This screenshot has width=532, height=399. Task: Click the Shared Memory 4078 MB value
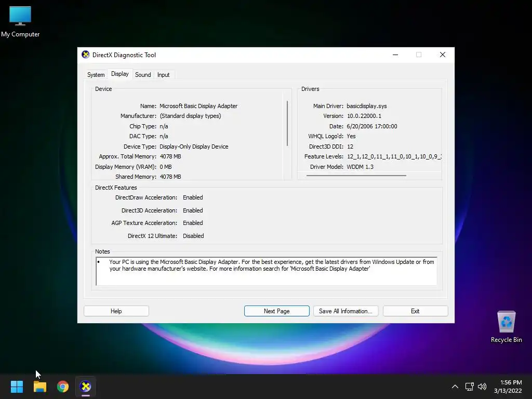tap(170, 177)
